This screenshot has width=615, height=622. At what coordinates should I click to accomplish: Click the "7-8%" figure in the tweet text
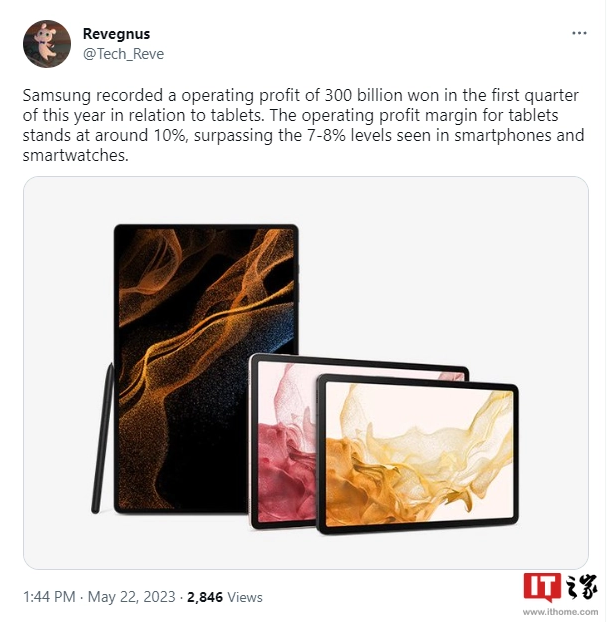(326, 135)
